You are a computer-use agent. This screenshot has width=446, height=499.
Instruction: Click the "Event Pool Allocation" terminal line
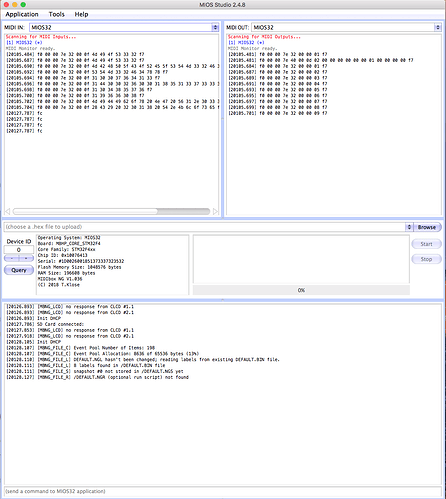point(102,354)
